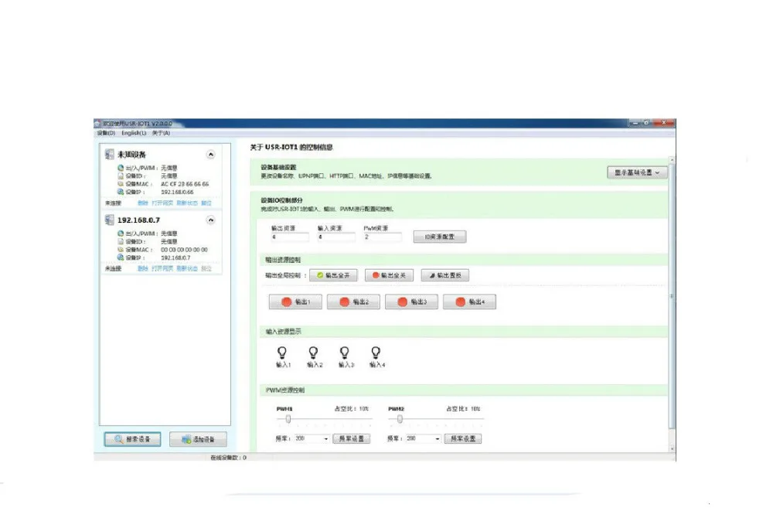Click the PWM1 频率设置 button
The image size is (773, 532).
(352, 438)
